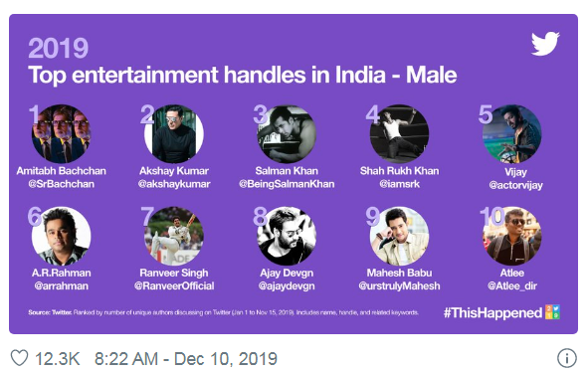The image size is (588, 373).
Task: Click Atlee's circular photo
Action: [x=511, y=236]
